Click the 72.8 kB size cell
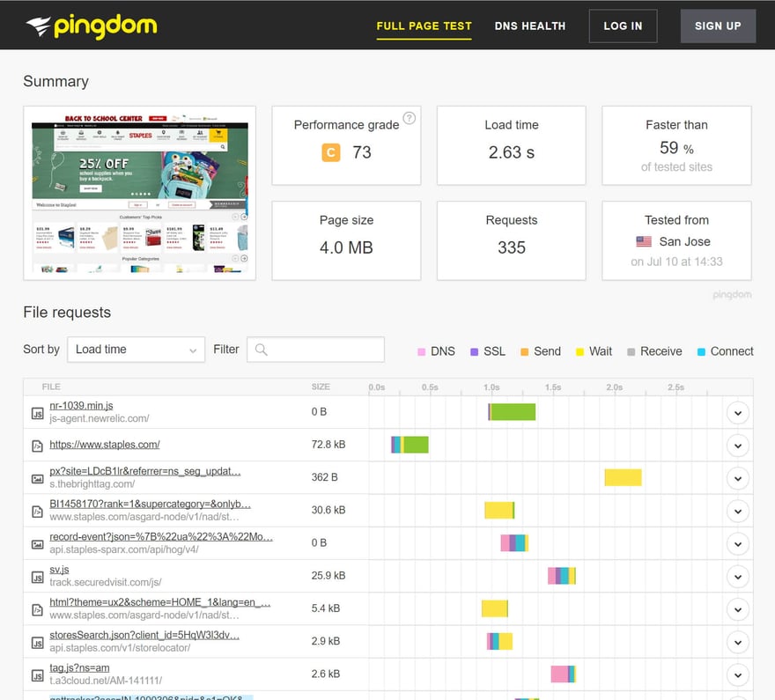 coord(328,445)
